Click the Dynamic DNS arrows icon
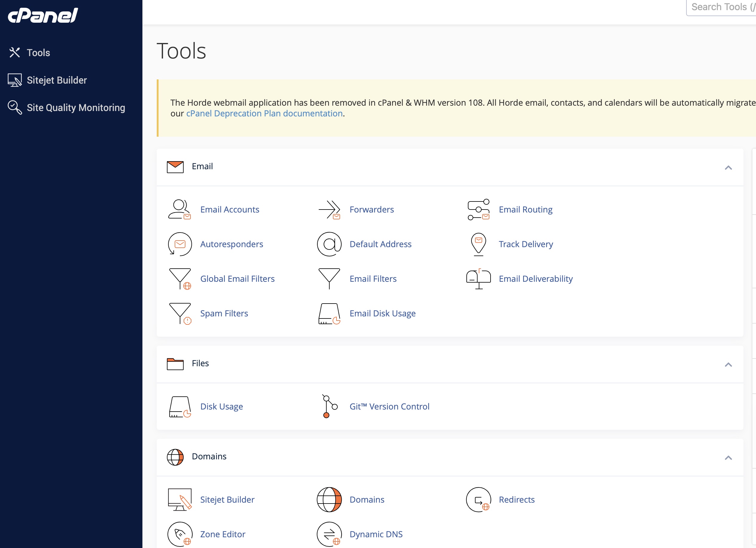This screenshot has height=548, width=756. click(x=329, y=534)
